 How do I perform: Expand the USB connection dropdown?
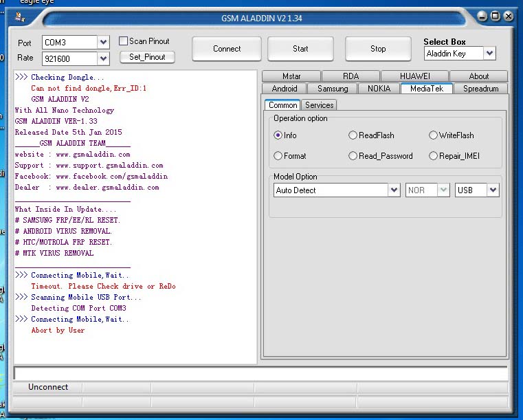(x=493, y=190)
